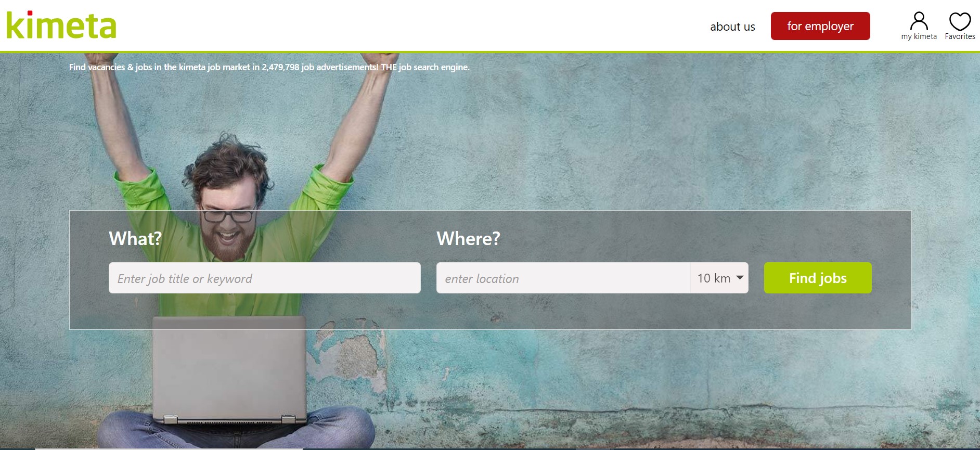Image resolution: width=980 pixels, height=450 pixels.
Task: Click the kimeta logo
Action: click(61, 25)
